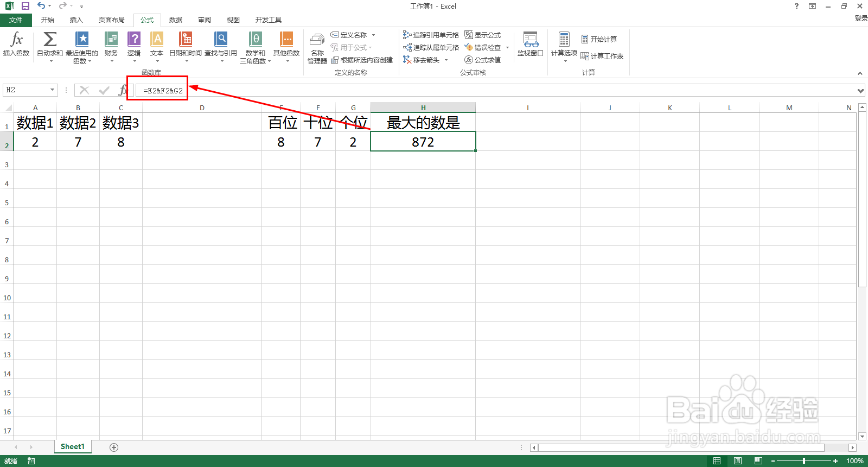Image resolution: width=868 pixels, height=467 pixels.
Task: Click the vertical scrollbar down arrow
Action: click(862, 436)
